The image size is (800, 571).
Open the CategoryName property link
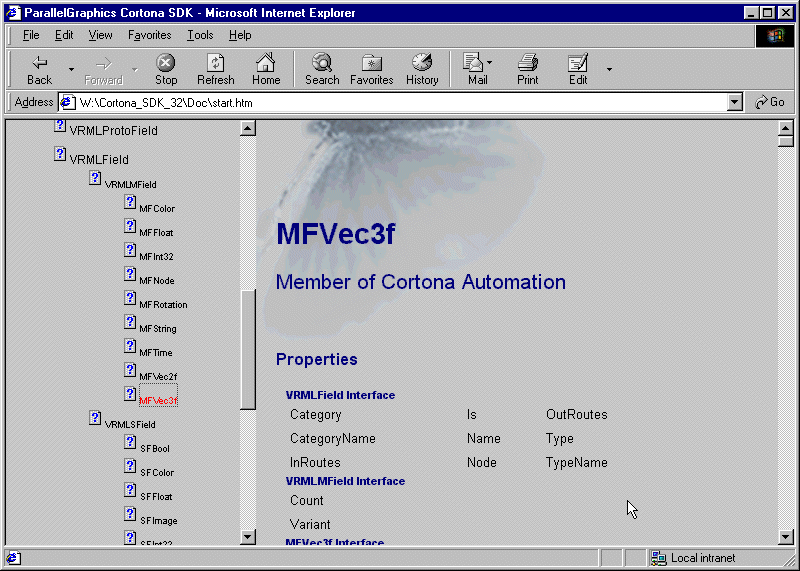(333, 438)
